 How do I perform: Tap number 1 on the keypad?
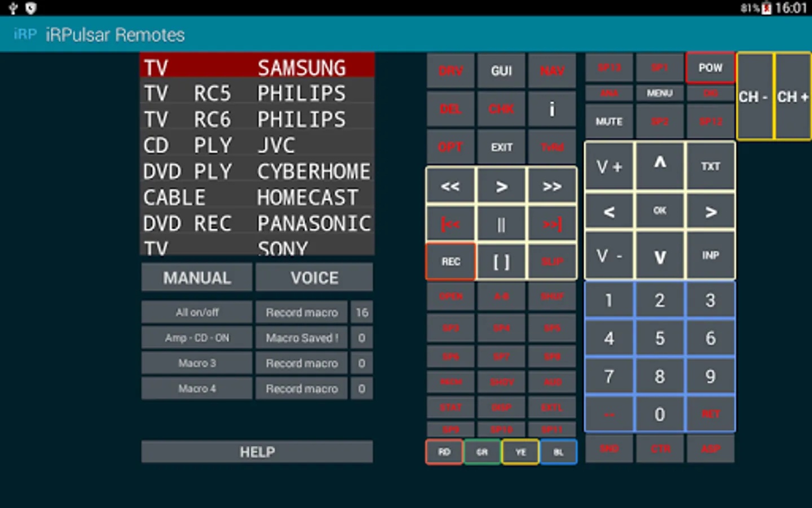tap(609, 300)
